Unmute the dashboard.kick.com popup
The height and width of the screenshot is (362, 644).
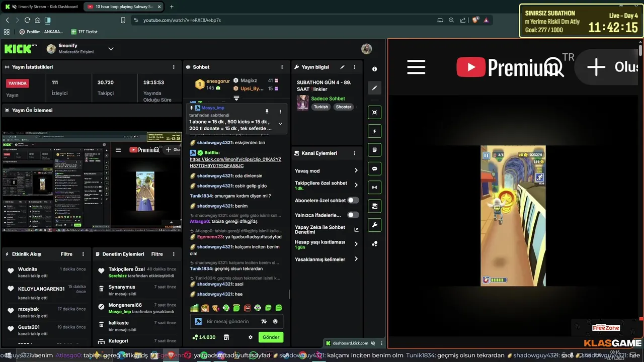[373, 343]
